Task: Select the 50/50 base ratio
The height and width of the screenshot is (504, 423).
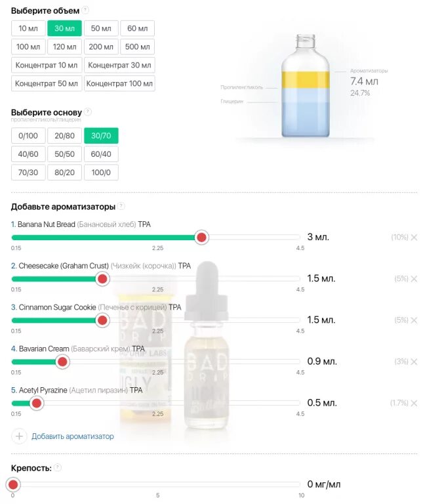Action: (x=64, y=154)
